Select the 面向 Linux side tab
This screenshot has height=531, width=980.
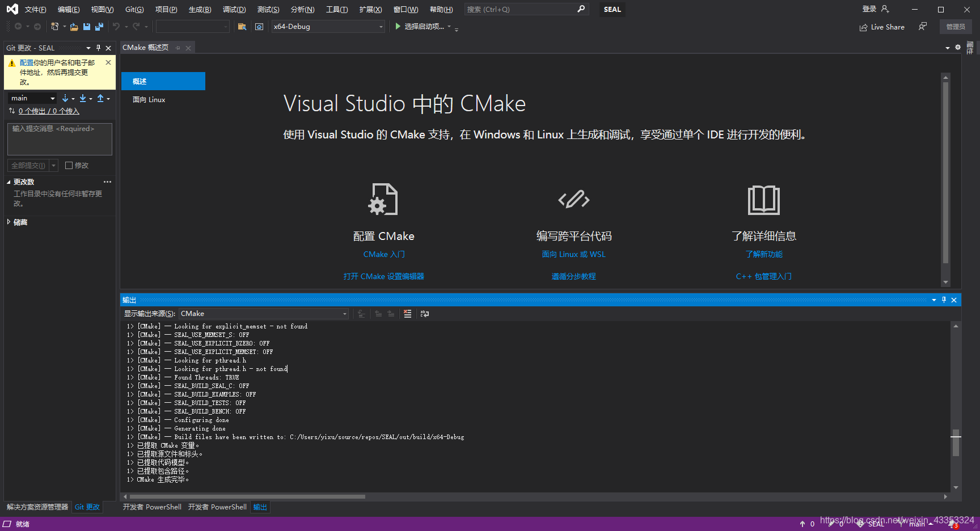(x=149, y=100)
